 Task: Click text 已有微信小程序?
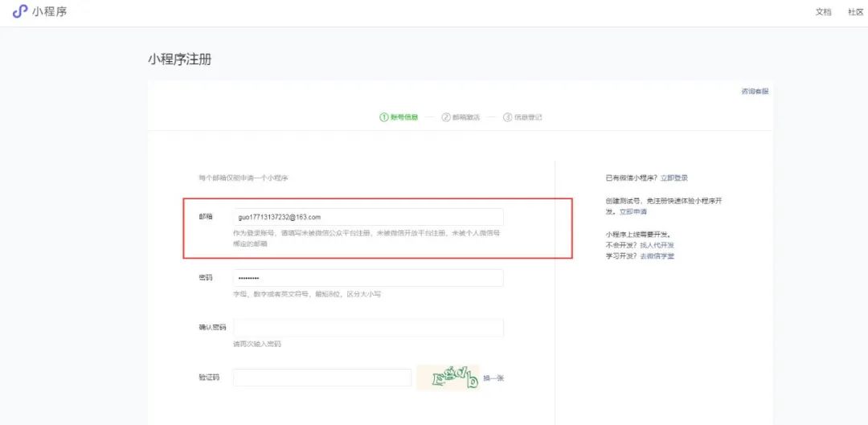[x=632, y=178]
